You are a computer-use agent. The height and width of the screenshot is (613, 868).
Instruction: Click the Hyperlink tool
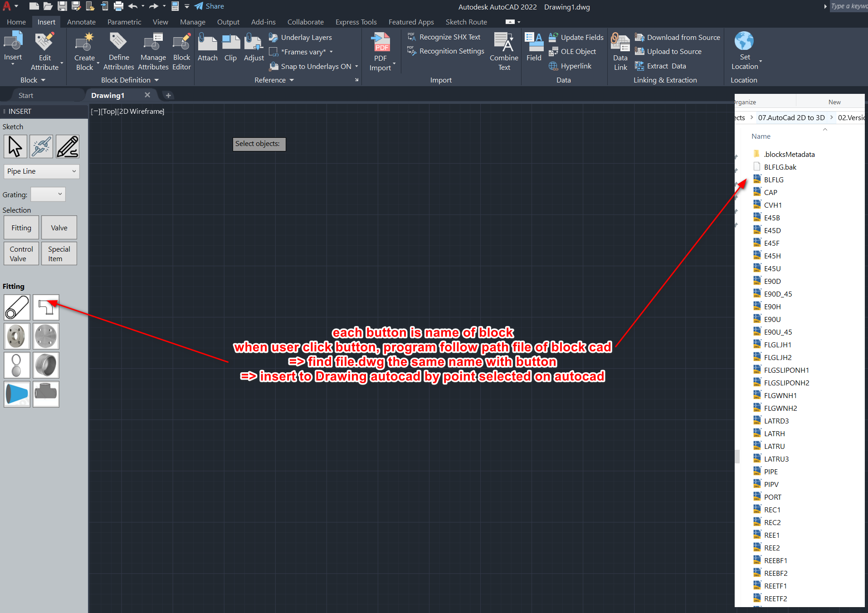point(570,66)
